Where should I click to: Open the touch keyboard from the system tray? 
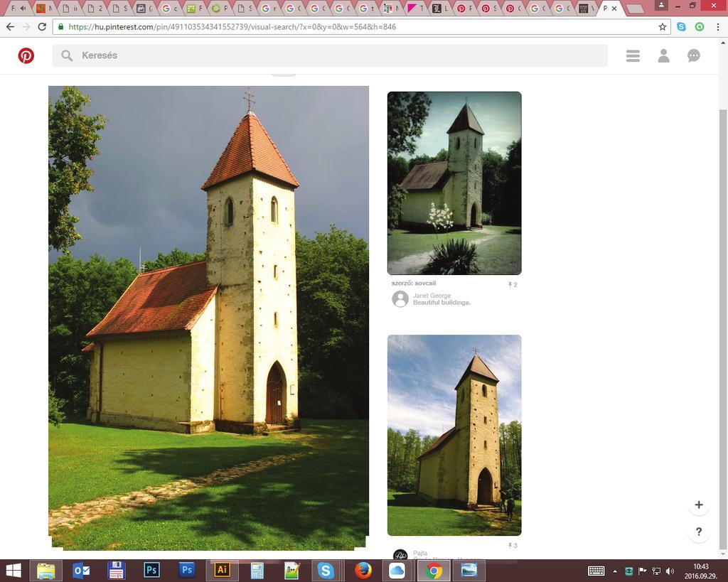tap(596, 571)
